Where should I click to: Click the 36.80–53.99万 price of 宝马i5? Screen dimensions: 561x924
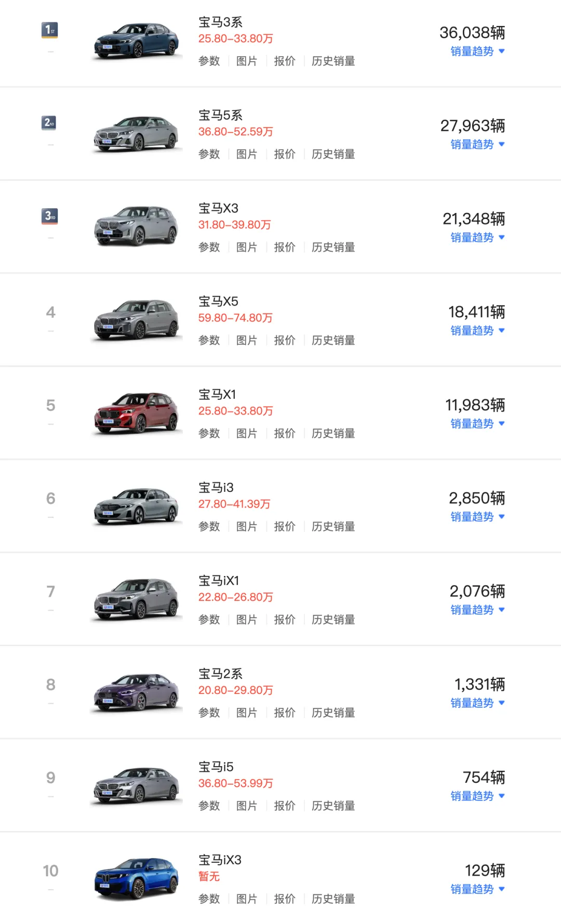click(x=235, y=783)
